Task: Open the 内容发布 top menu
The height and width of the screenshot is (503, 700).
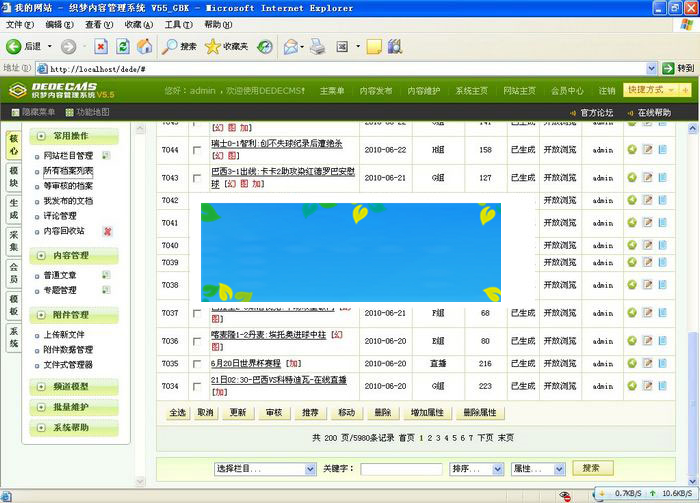Action: (376, 91)
